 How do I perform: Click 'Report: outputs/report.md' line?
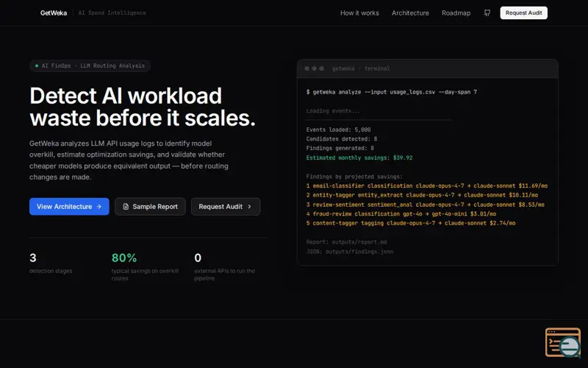click(x=346, y=242)
